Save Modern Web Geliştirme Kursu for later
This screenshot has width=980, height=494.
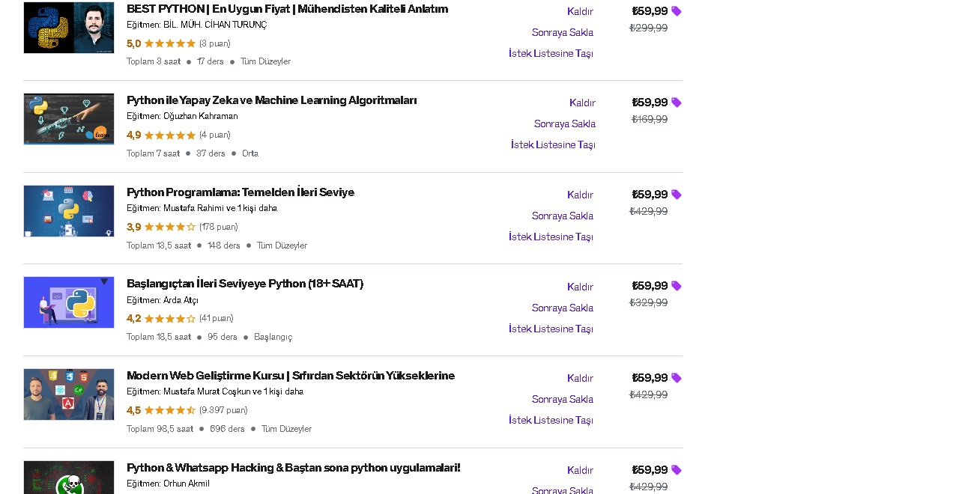pos(563,399)
